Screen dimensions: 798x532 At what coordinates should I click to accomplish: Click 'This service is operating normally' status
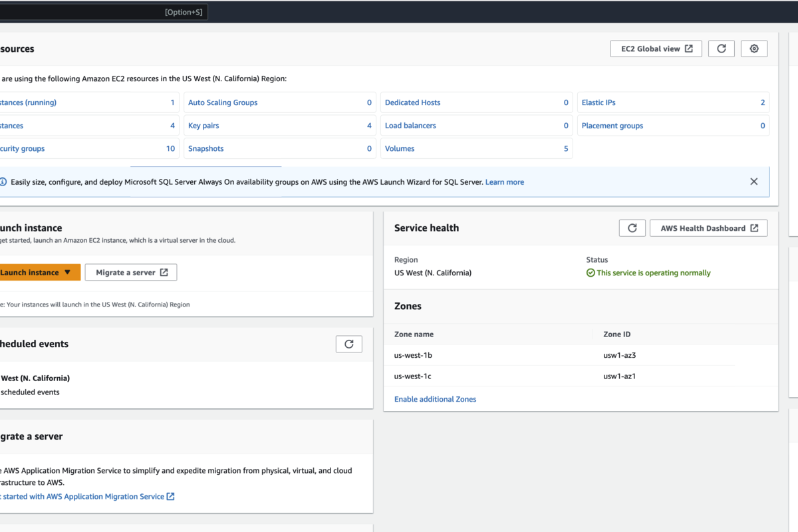click(648, 273)
